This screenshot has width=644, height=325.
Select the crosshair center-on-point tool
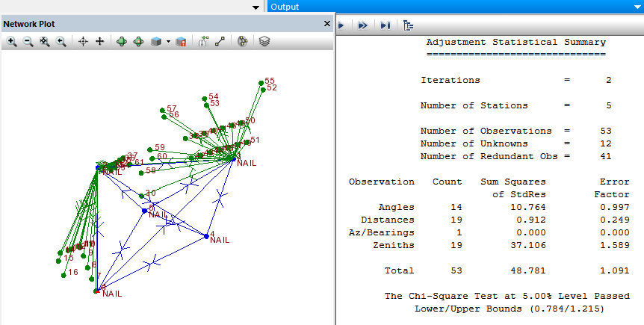[x=83, y=42]
